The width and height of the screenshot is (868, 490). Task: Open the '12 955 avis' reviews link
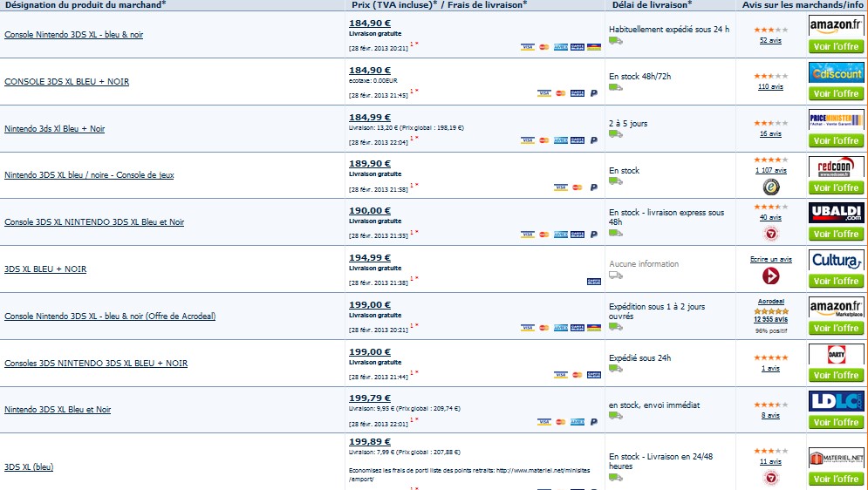click(770, 319)
